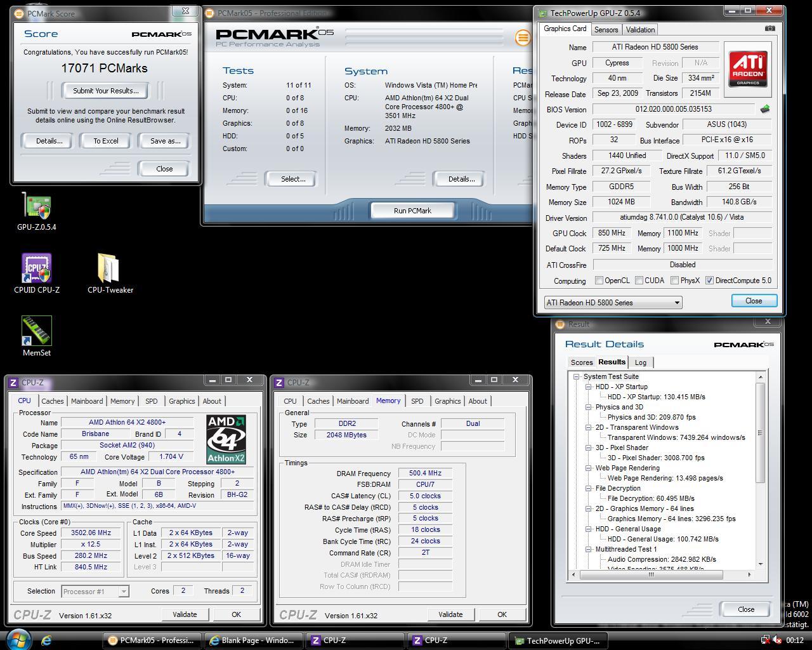Open the GPU-Z.0.5.4 desktop icon
812x650 pixels.
(x=36, y=211)
